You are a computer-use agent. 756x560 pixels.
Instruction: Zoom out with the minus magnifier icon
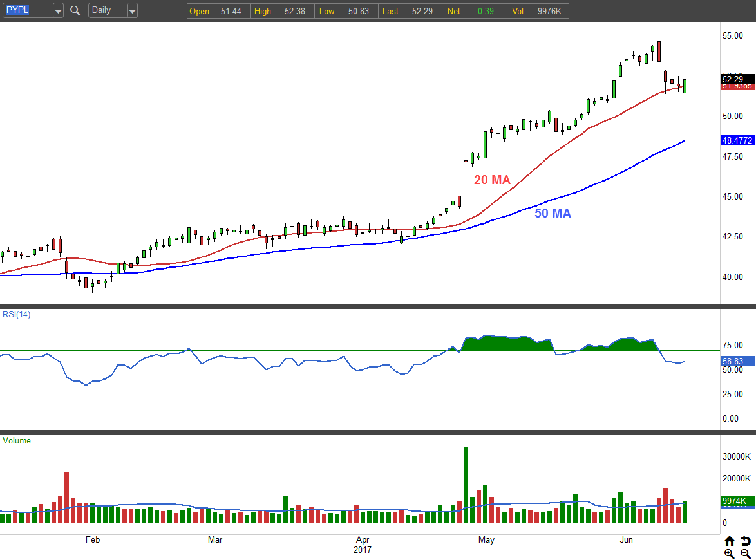pyautogui.click(x=746, y=554)
